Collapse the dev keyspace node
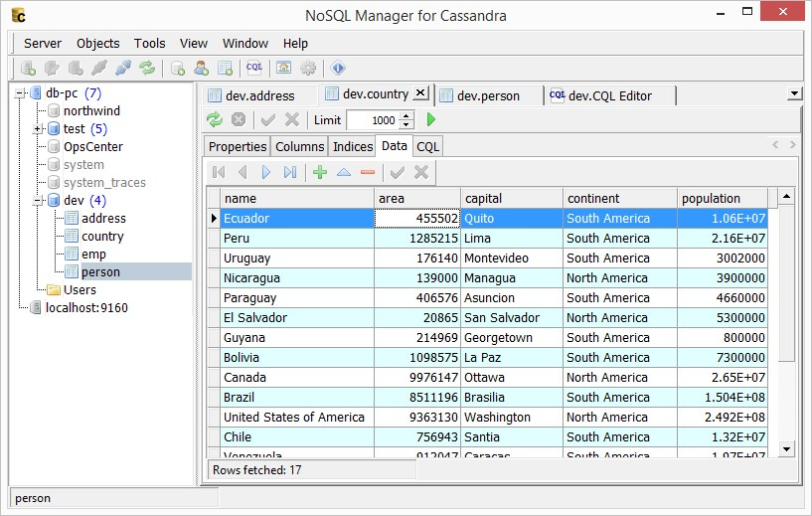Viewport: 812px width, 516px height. (x=38, y=201)
